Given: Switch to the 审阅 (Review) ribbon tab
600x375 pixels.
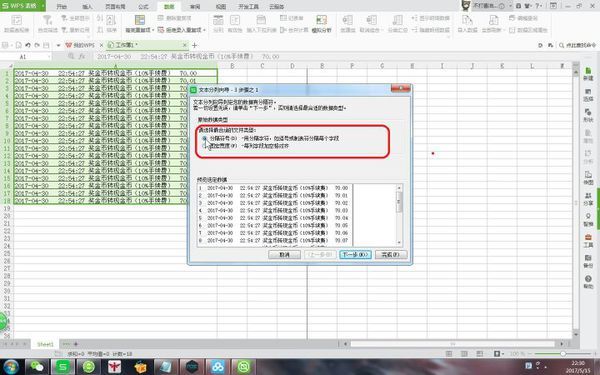Looking at the screenshot, I should pyautogui.click(x=195, y=7).
